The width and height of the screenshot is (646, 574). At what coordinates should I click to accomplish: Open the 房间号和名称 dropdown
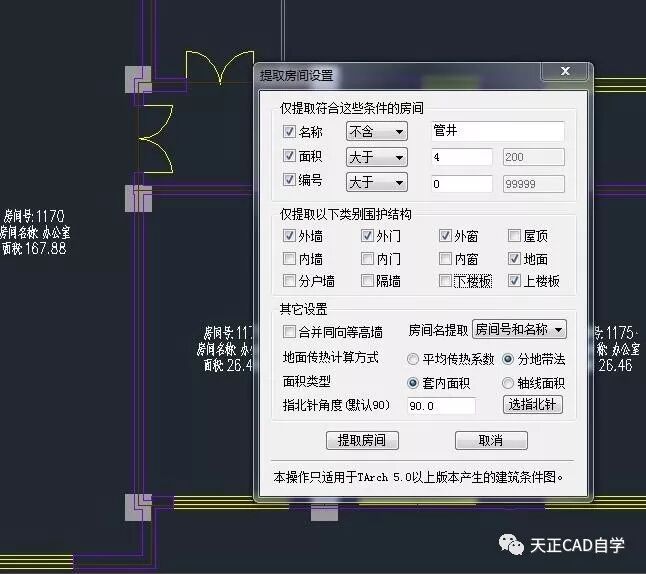click(519, 329)
